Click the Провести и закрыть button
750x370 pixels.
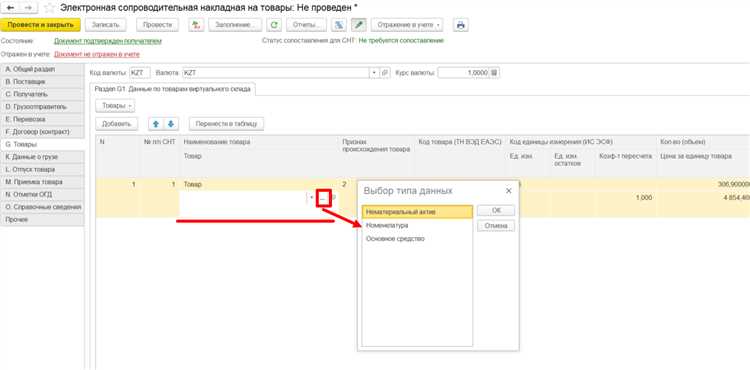(40, 25)
